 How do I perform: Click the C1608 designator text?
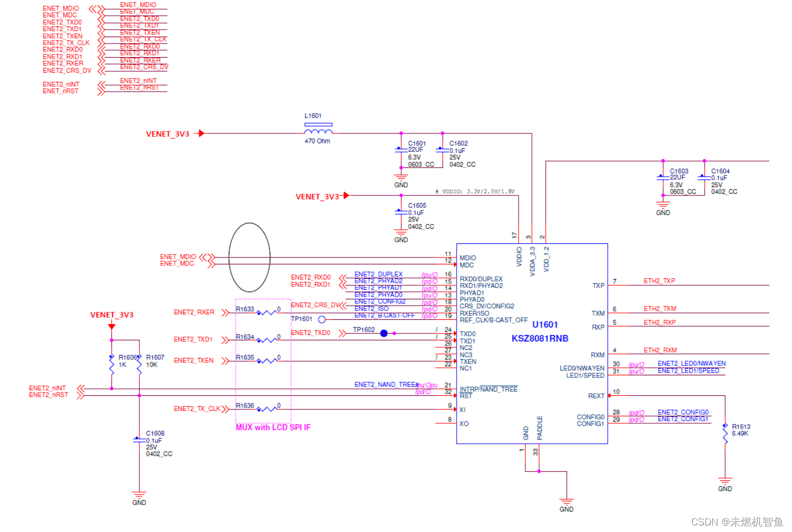155,433
